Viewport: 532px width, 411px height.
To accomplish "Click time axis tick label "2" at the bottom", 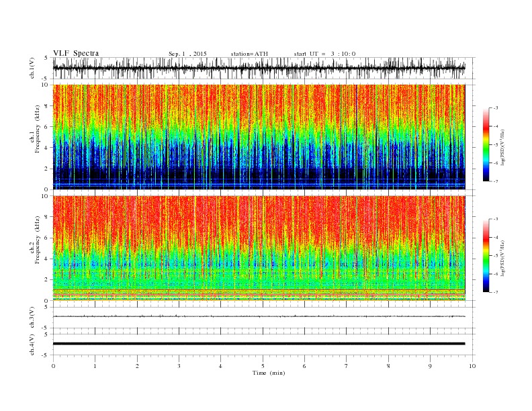I will 137,366.
